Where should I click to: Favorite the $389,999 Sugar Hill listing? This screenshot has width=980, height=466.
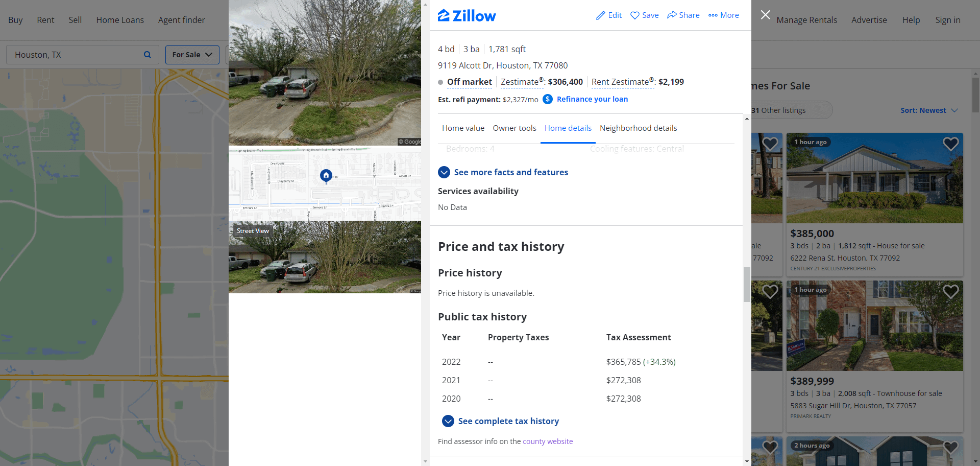(950, 292)
